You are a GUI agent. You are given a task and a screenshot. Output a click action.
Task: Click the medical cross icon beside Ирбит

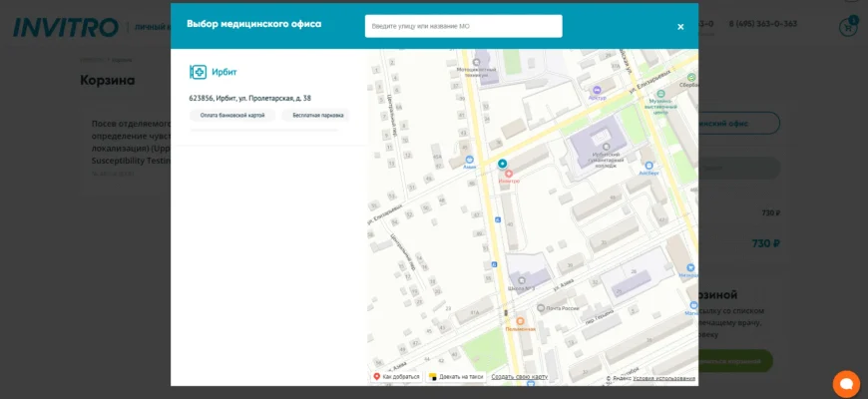pos(198,72)
